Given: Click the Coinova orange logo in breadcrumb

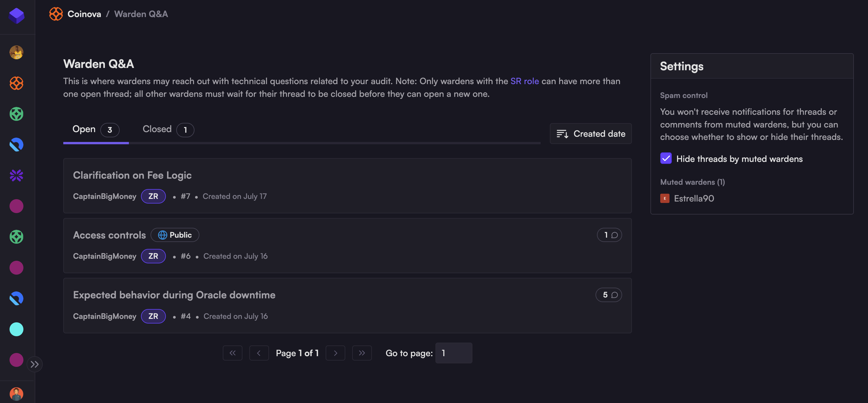Looking at the screenshot, I should pyautogui.click(x=56, y=14).
